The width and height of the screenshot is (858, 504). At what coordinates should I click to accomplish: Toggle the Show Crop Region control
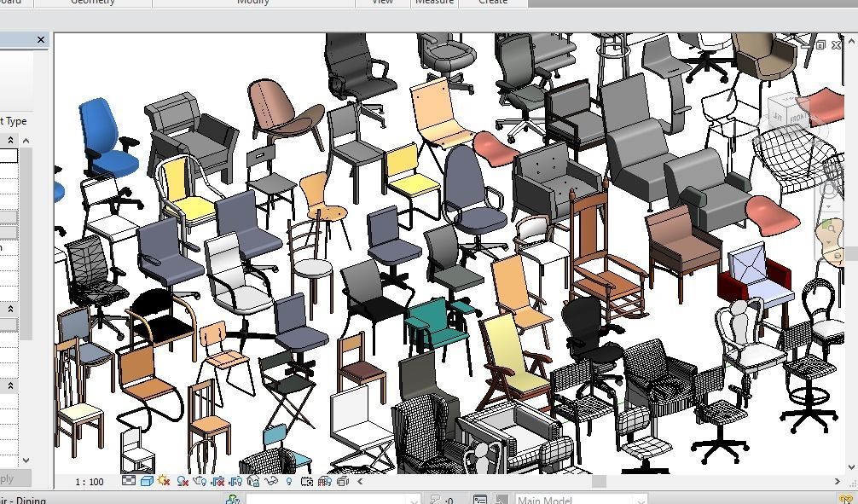235,481
